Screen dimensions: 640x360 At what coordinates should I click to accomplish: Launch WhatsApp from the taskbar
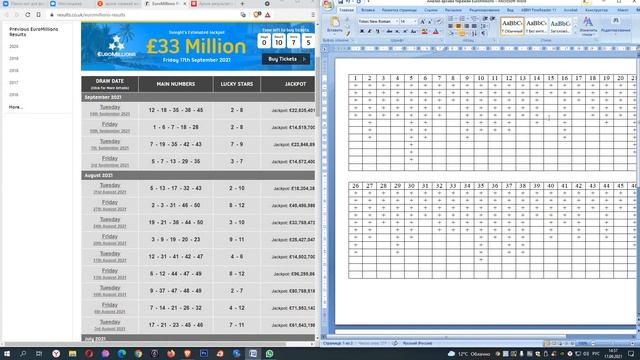269,353
